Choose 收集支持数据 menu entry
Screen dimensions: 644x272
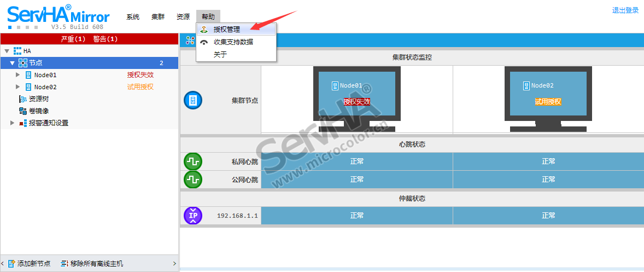[233, 42]
